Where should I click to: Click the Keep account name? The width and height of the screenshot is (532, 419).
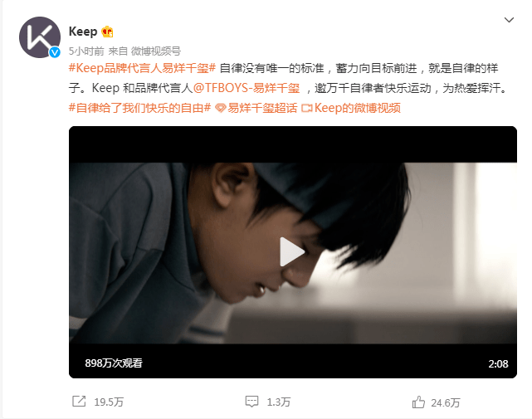tap(83, 32)
